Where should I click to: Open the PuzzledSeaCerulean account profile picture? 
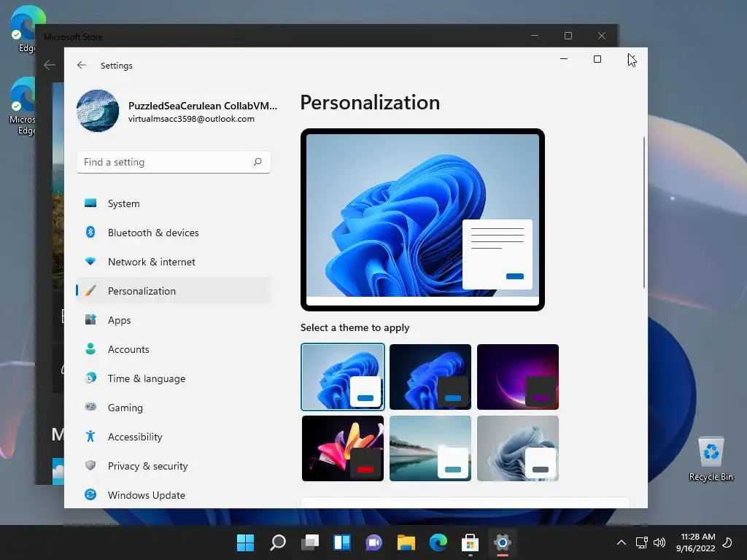point(98,111)
